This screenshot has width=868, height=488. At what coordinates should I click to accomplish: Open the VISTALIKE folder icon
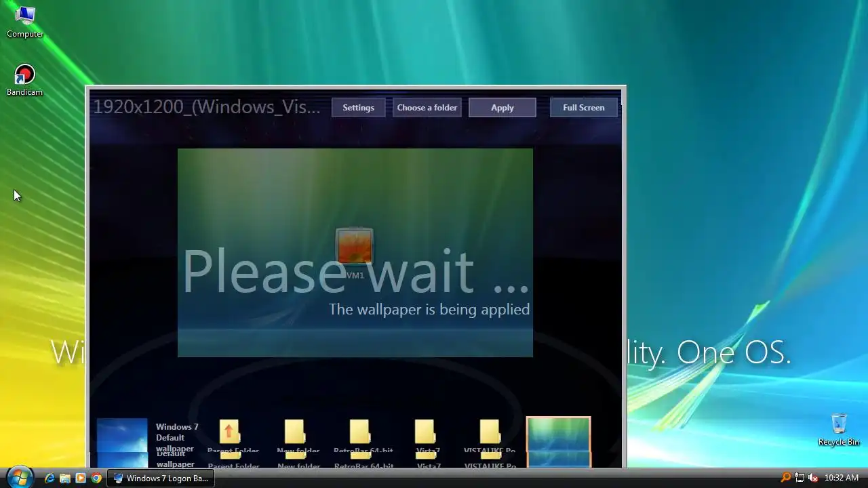(490, 432)
